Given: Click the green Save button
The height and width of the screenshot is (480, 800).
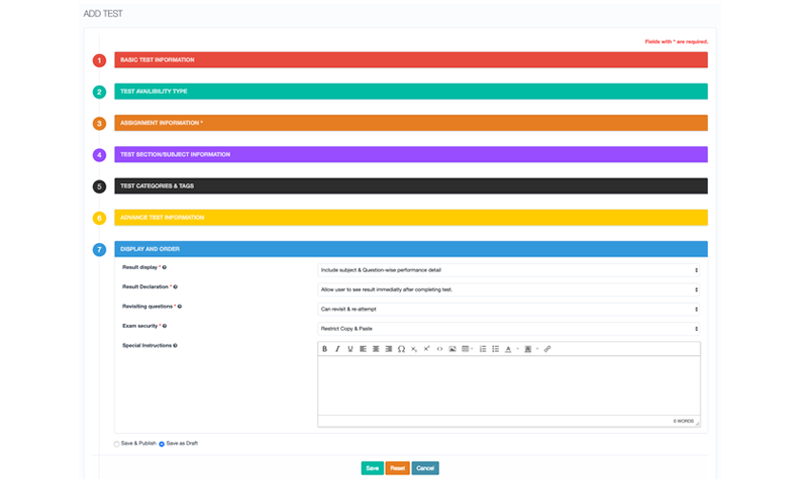Looking at the screenshot, I should [372, 468].
